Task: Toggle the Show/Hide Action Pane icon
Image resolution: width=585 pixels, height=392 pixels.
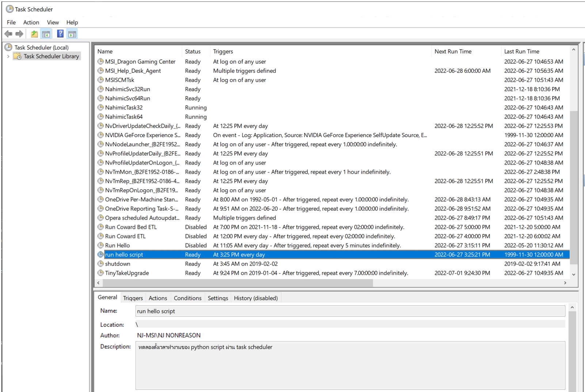Action: coord(72,34)
